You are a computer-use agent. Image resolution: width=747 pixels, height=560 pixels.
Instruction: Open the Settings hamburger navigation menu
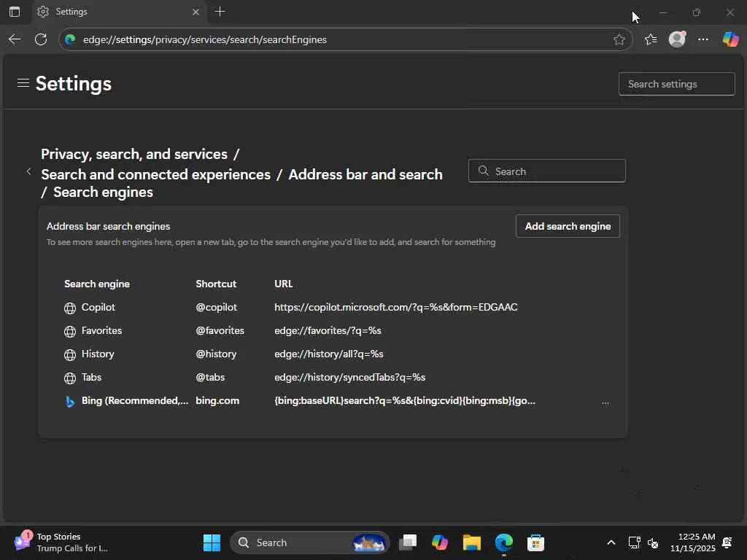(x=23, y=83)
